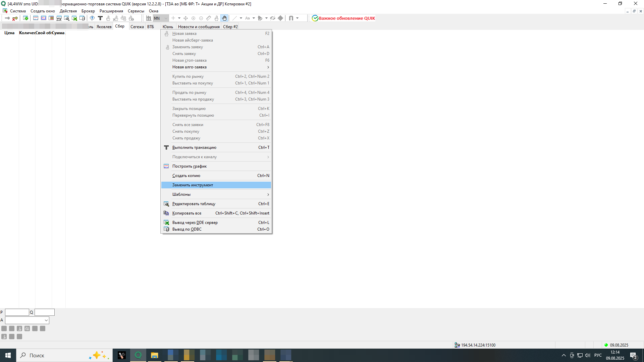Click the green plus add-tab icon
The image size is (644, 362).
pyautogui.click(x=26, y=18)
